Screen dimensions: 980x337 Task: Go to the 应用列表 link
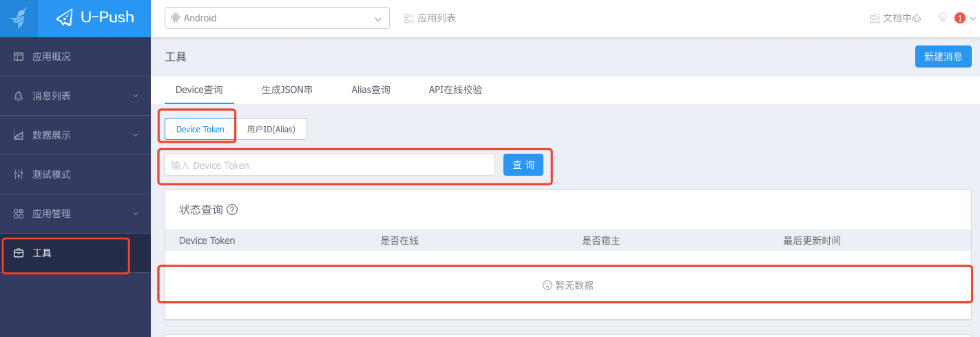point(430,18)
